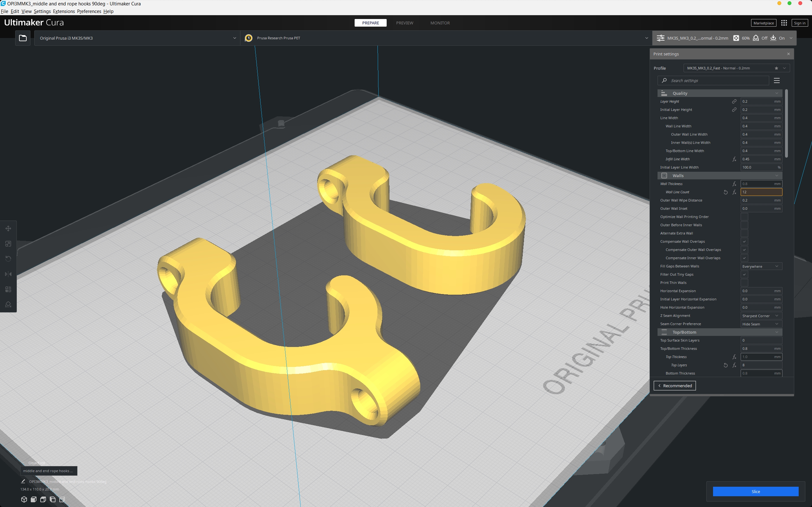The height and width of the screenshot is (507, 812).
Task: Select the Scale tool
Action: click(8, 243)
